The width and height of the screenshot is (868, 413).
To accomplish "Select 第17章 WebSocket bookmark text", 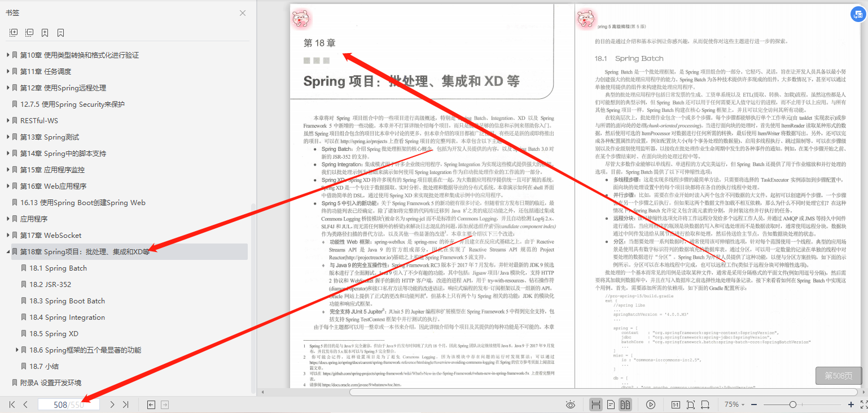I will pos(51,236).
